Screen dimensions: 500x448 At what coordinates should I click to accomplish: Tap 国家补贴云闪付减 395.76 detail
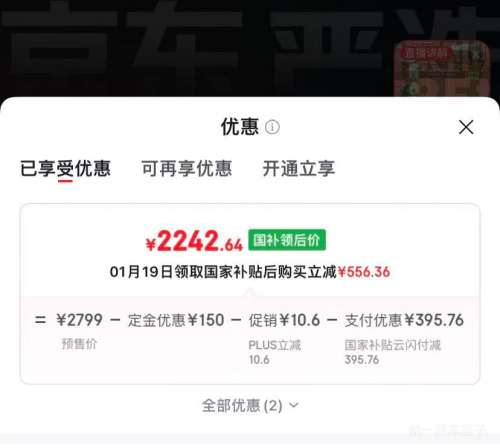(393, 352)
